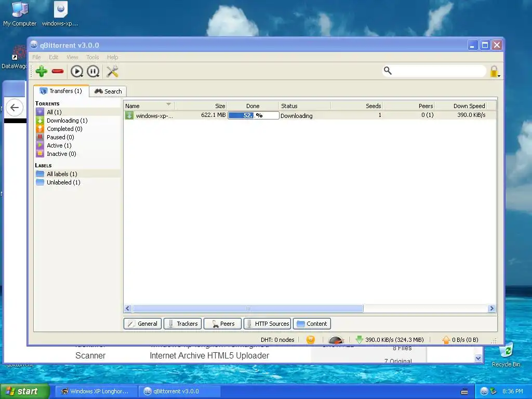Click the Pause torrent icon
The image size is (532, 399).
pyautogui.click(x=93, y=71)
